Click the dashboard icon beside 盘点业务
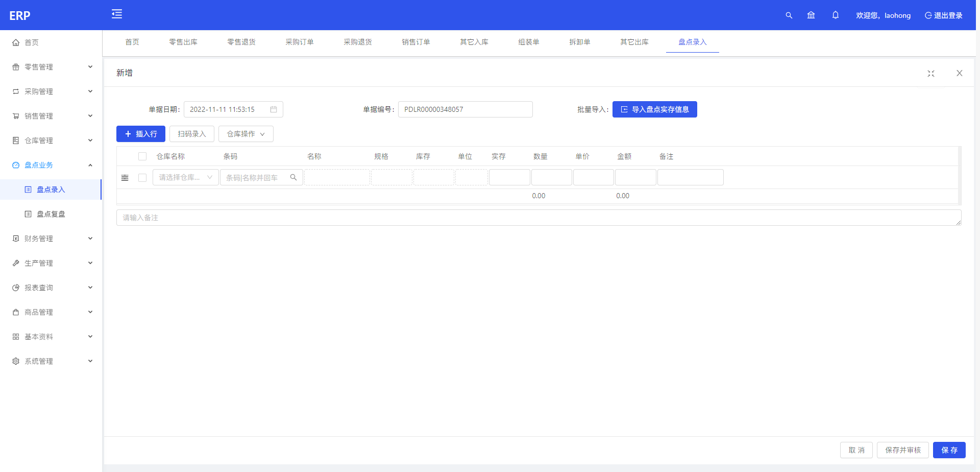 point(16,165)
